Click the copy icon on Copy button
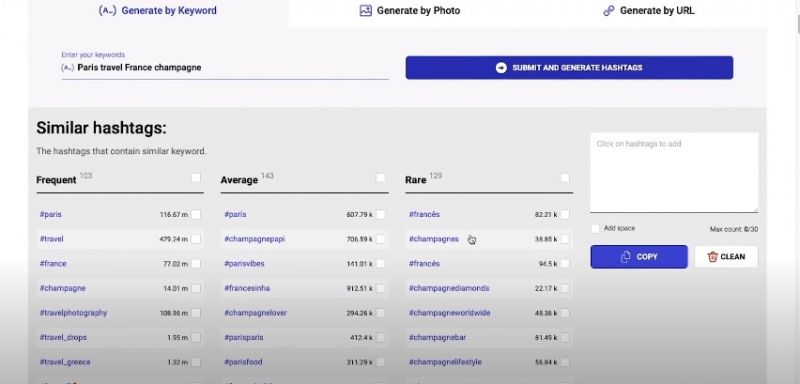The width and height of the screenshot is (800, 384). (x=626, y=257)
